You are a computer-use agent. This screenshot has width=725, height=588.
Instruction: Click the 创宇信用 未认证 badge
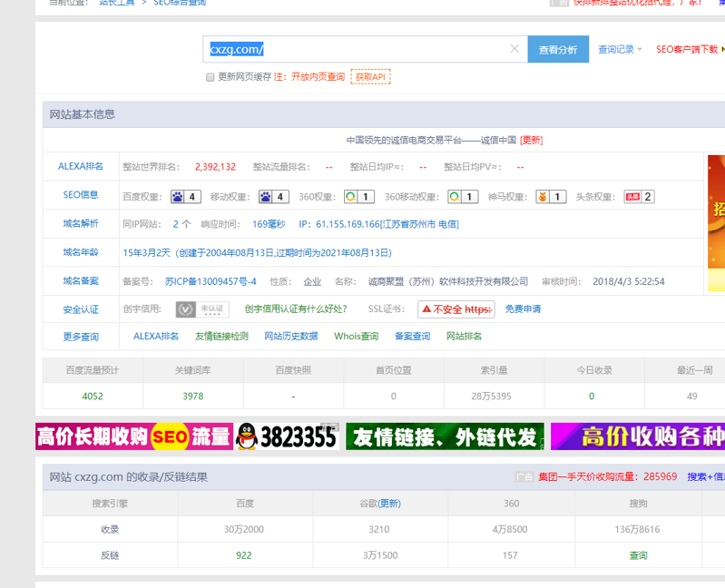point(202,309)
